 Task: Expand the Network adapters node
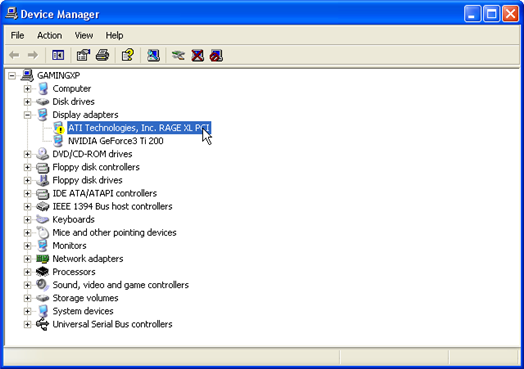tap(27, 259)
